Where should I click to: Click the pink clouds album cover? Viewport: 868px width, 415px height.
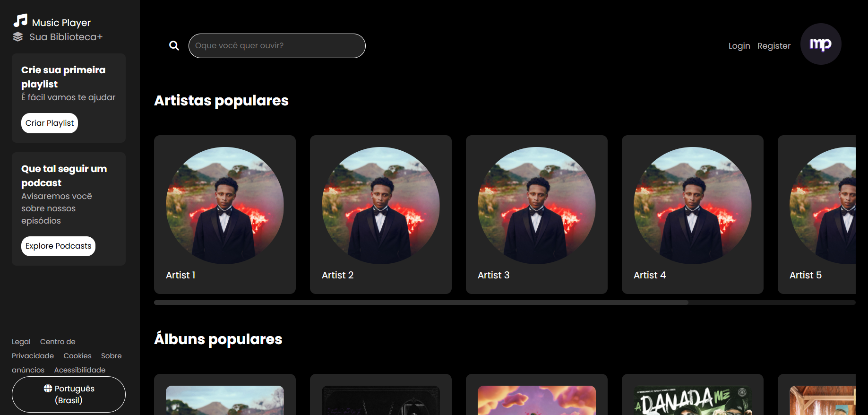coord(536,400)
